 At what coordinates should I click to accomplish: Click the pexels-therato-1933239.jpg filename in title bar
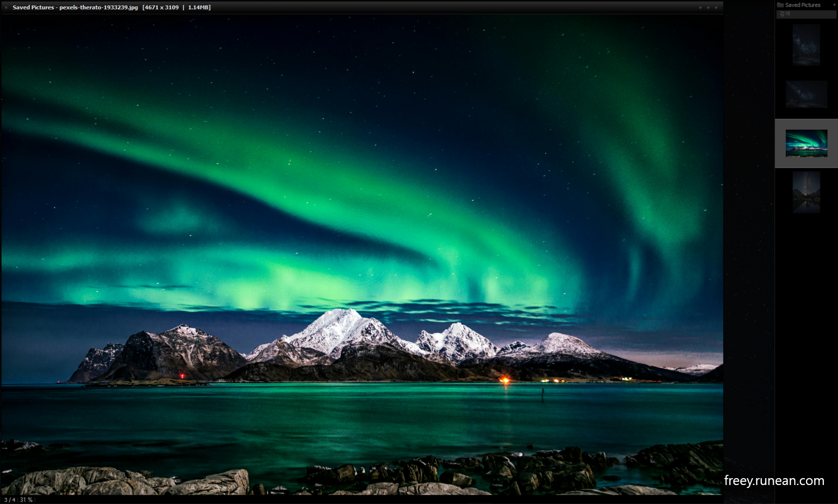99,8
